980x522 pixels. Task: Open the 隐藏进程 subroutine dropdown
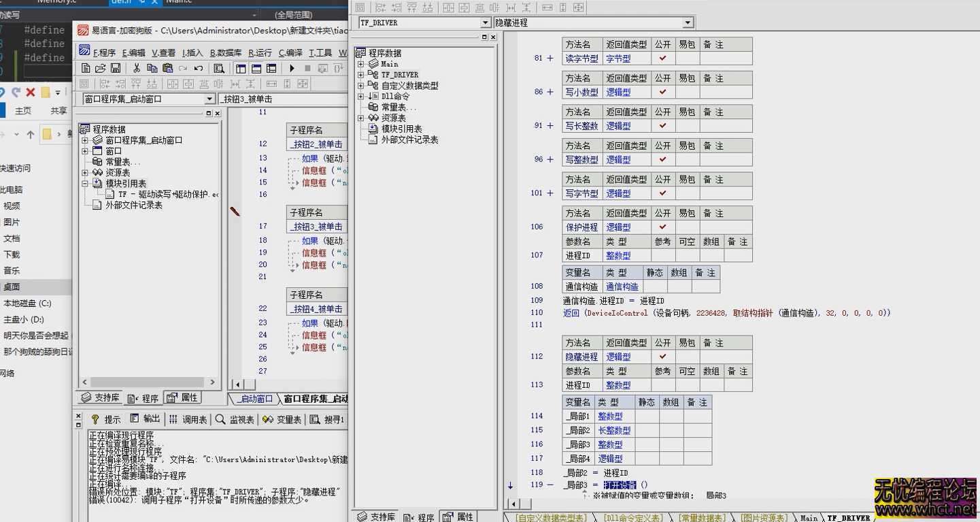tap(688, 22)
